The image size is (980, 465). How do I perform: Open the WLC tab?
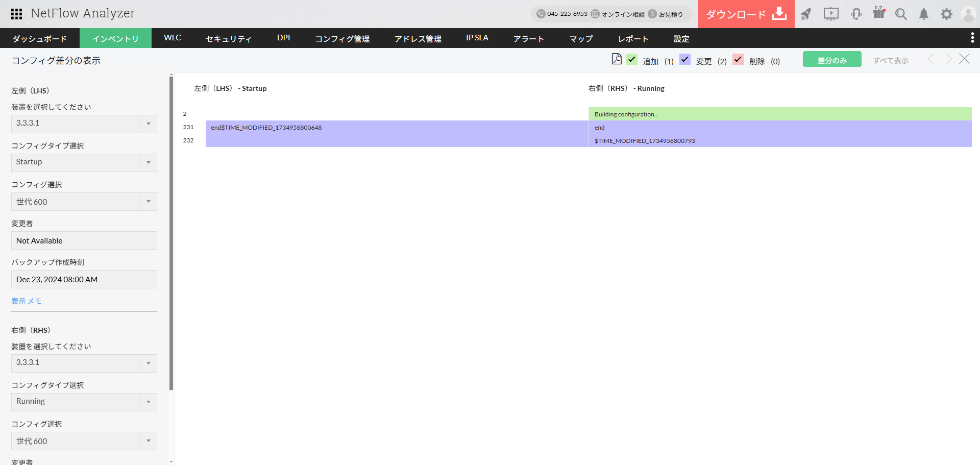(x=173, y=38)
